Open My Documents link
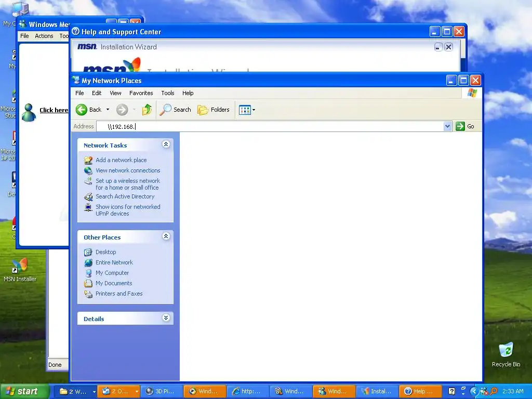The image size is (532, 399). pos(114,283)
